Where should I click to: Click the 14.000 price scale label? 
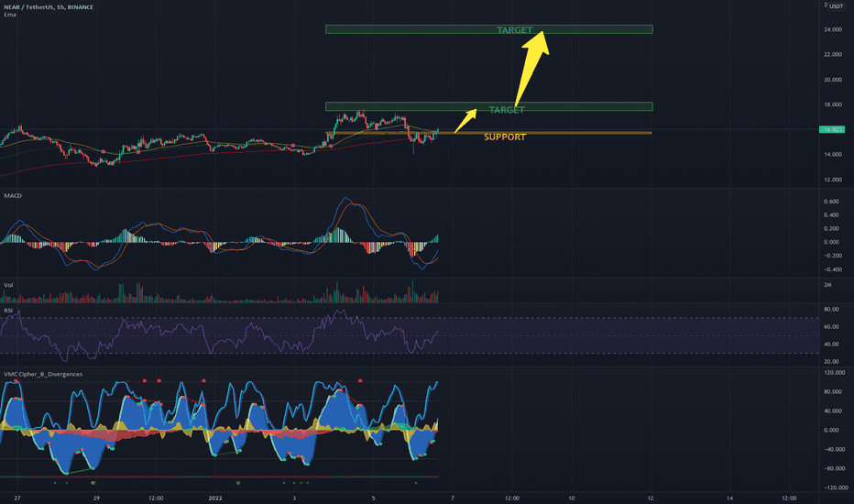click(x=833, y=155)
